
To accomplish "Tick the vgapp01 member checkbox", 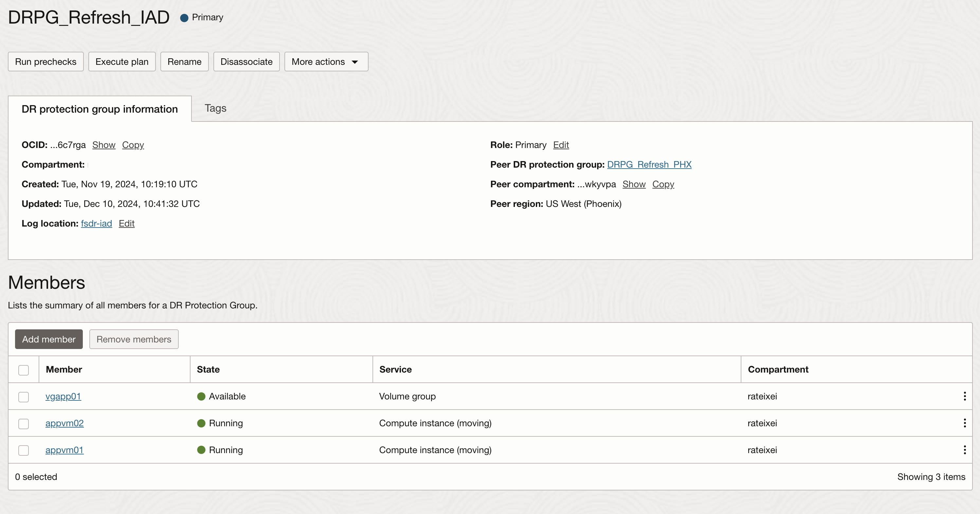I will (24, 397).
